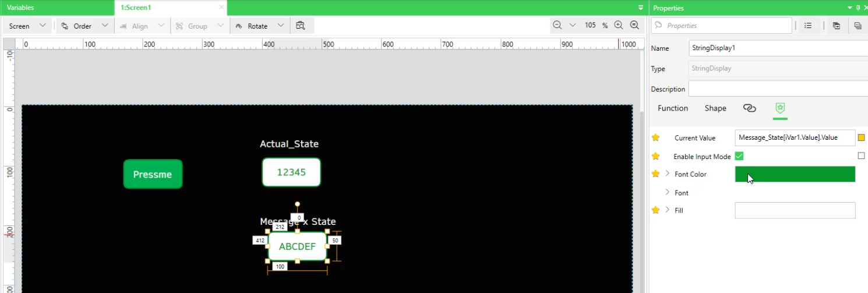Switch to the 1:Screen1 tab

tap(136, 8)
